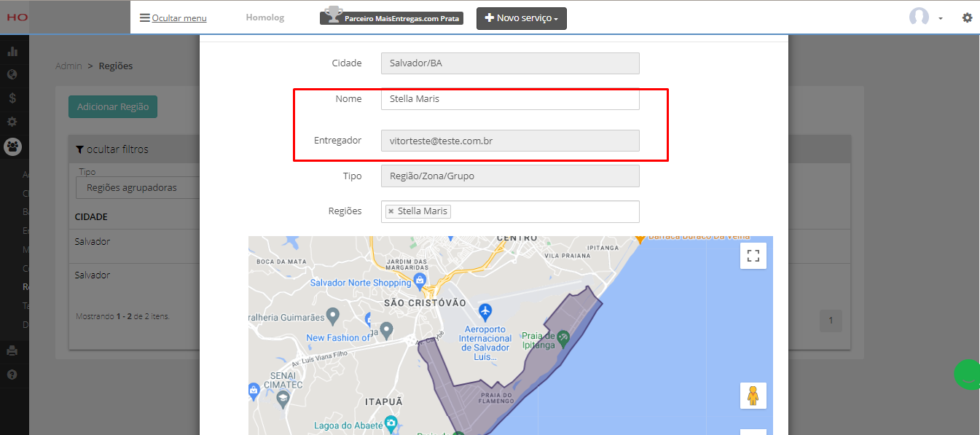Click the Entregador email field
980x435 pixels.
click(510, 141)
